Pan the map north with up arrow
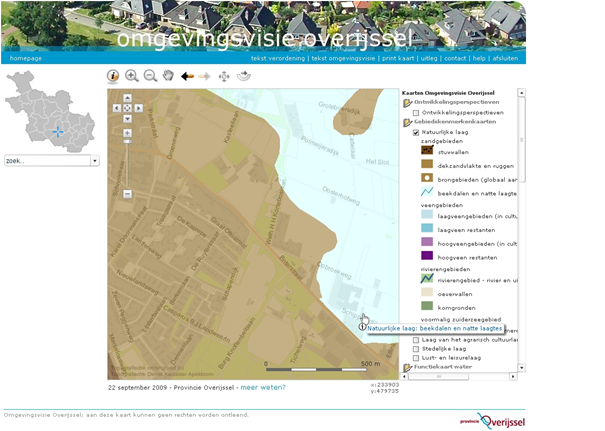The image size is (605, 431). tap(127, 99)
